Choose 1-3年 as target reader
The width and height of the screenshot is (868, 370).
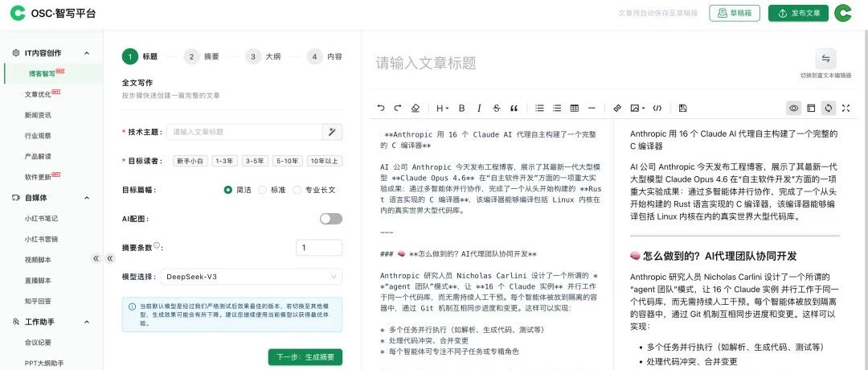coord(224,161)
